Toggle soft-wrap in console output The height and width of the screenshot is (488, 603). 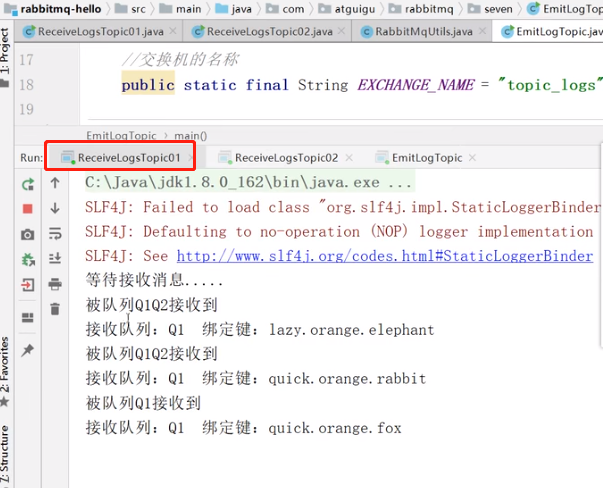(x=55, y=233)
